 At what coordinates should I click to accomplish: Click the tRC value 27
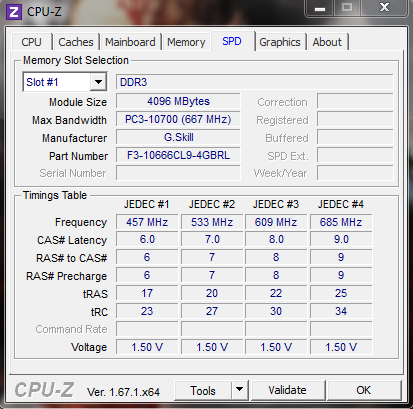pyautogui.click(x=212, y=311)
